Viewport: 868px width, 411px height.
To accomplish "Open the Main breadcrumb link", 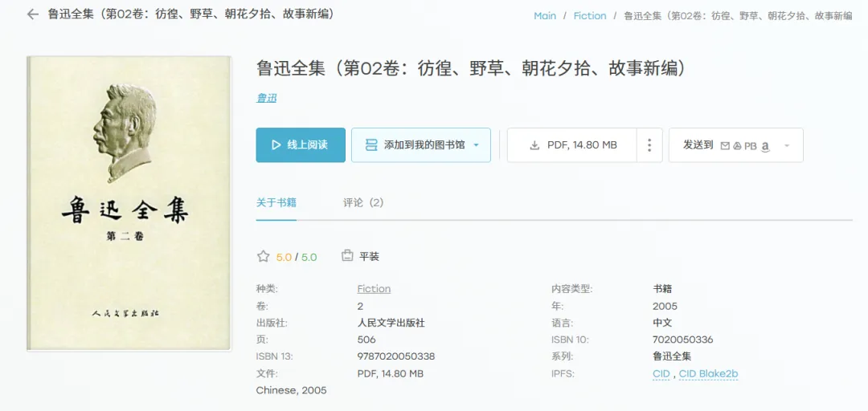I will pos(545,16).
